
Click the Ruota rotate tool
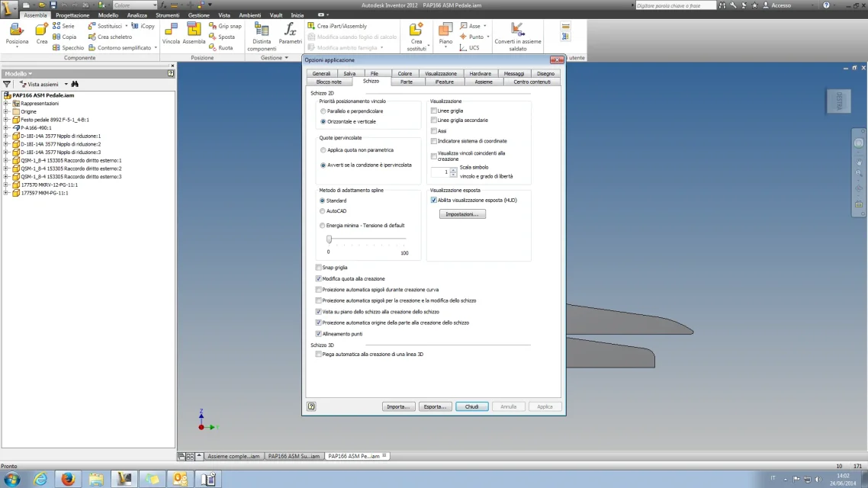(x=221, y=47)
